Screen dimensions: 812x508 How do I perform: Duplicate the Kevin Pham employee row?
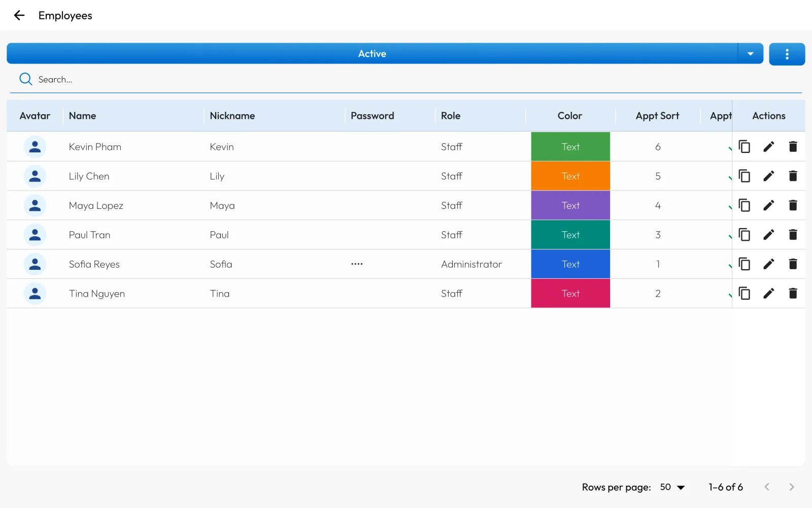click(x=745, y=147)
